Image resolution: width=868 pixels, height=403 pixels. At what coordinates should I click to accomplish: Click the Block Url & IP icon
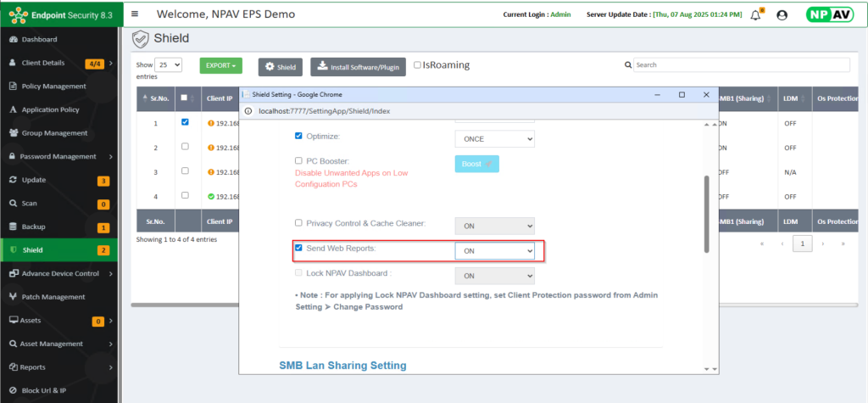point(13,390)
